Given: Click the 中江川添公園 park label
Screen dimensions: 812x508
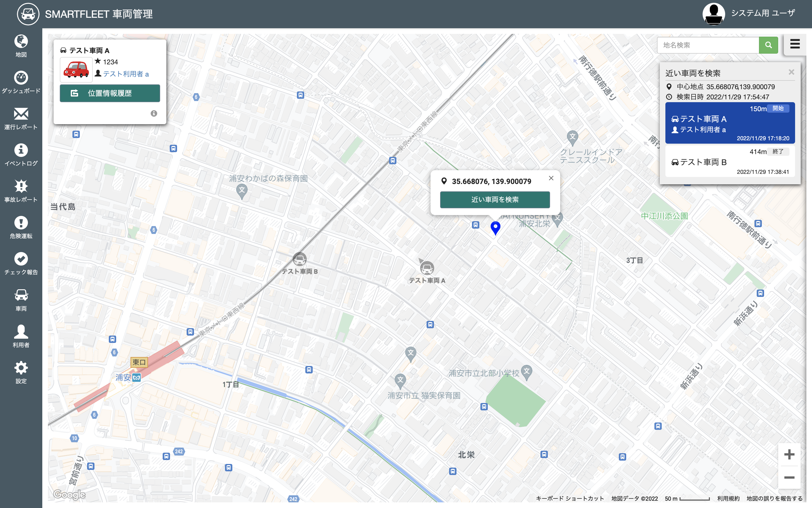Looking at the screenshot, I should [664, 216].
